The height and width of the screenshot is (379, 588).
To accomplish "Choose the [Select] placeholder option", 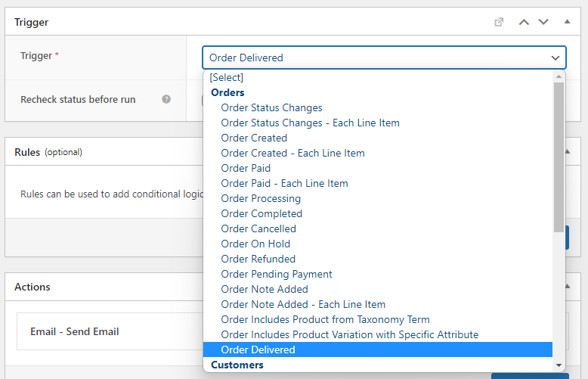I will click(378, 77).
